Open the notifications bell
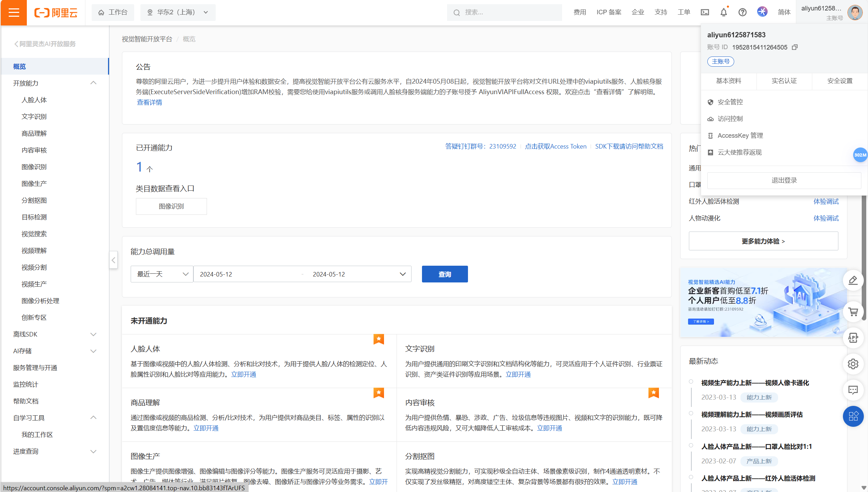Screen dimensions: 868x492 coord(724,12)
